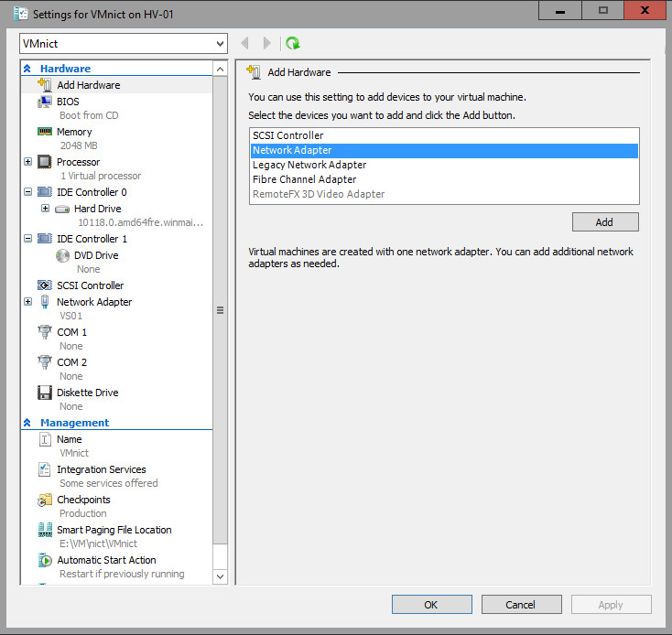Select SCSI Controller in device list
672x635 pixels.
444,135
